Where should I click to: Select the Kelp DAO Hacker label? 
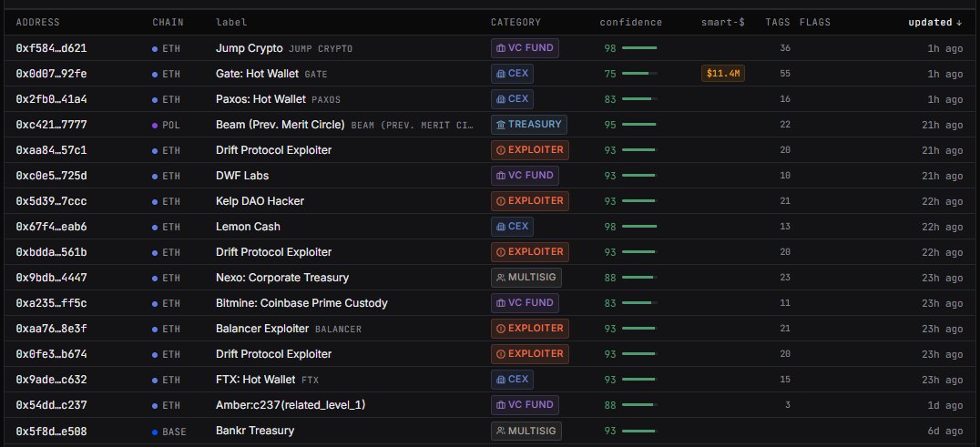pyautogui.click(x=260, y=201)
